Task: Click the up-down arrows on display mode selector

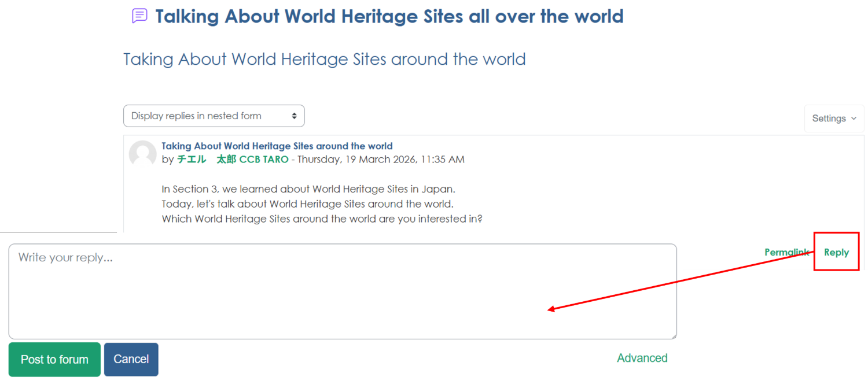Action: (x=294, y=116)
